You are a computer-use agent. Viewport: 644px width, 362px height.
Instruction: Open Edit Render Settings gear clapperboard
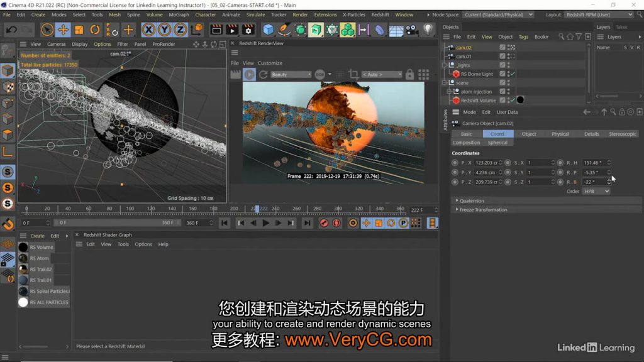248,30
